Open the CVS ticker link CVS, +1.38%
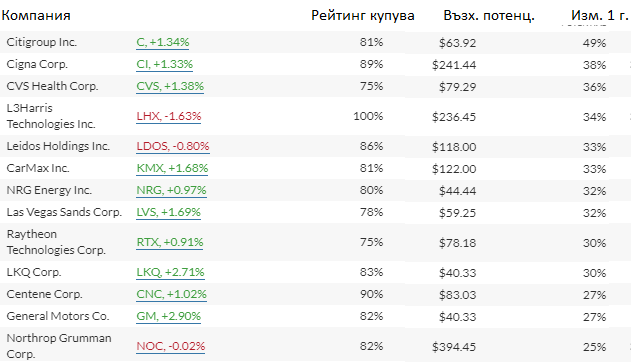 pos(170,86)
